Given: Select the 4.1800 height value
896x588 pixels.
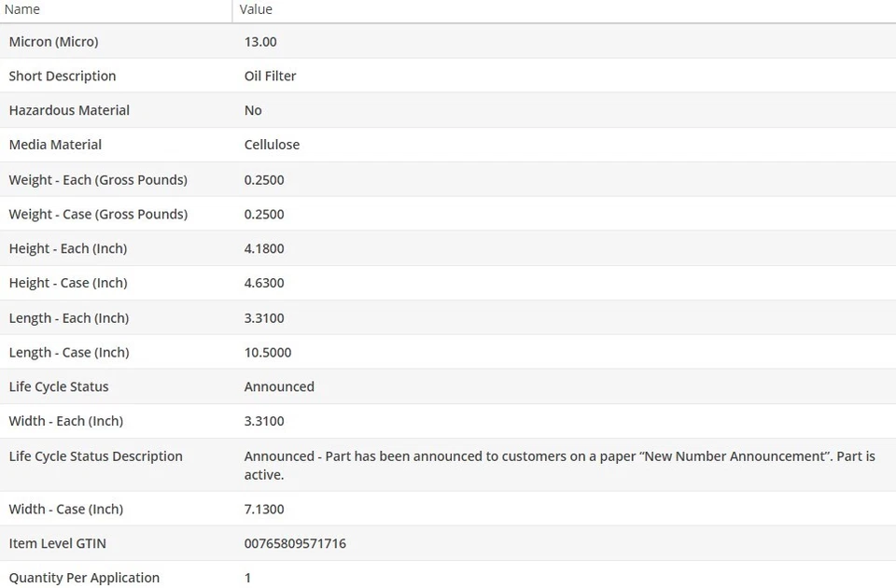Looking at the screenshot, I should 264,248.
